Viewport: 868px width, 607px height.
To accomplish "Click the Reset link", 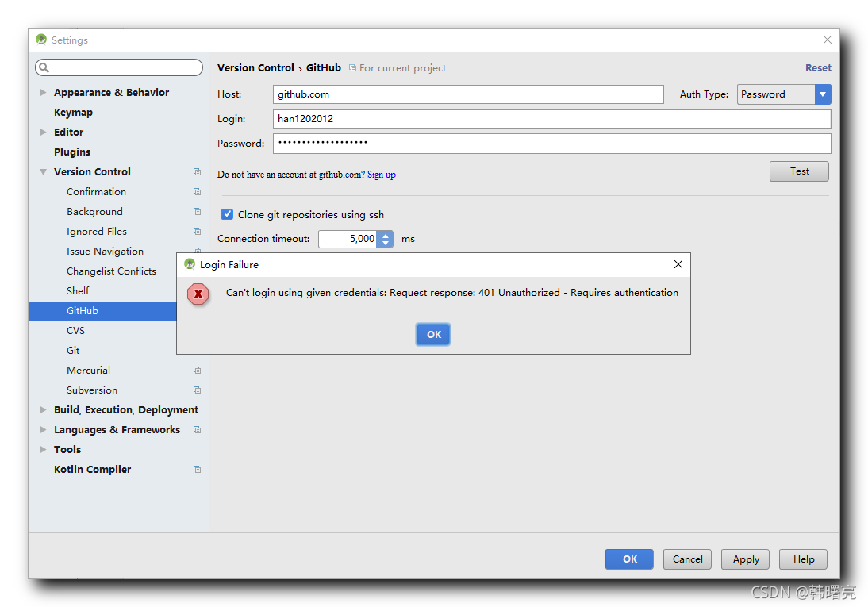I will click(818, 67).
